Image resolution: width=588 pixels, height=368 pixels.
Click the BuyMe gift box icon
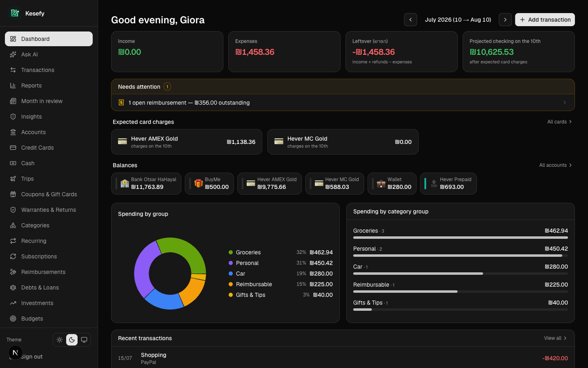coord(198,184)
